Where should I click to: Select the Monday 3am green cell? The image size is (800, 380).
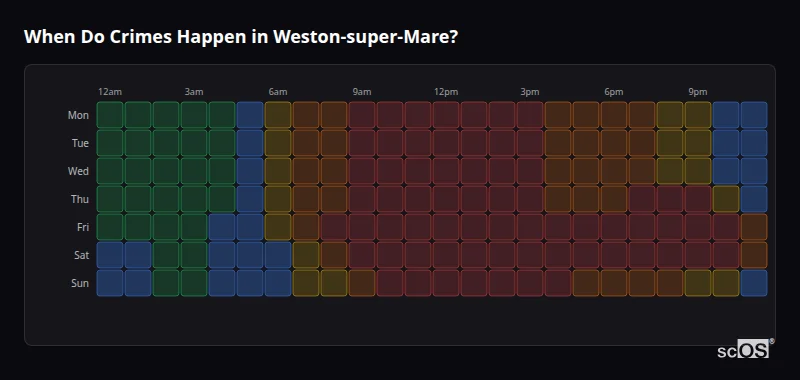coord(194,115)
